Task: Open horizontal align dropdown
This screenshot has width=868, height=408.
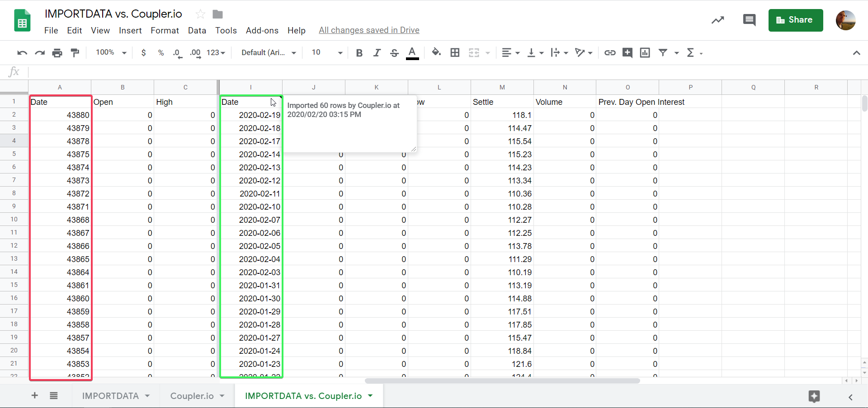Action: [511, 53]
